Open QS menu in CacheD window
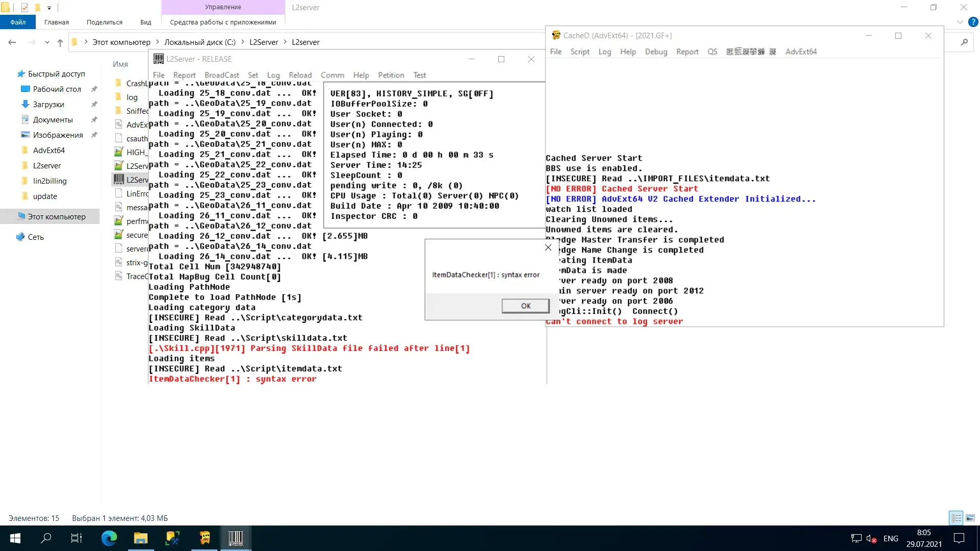This screenshot has width=980, height=551. click(x=713, y=52)
